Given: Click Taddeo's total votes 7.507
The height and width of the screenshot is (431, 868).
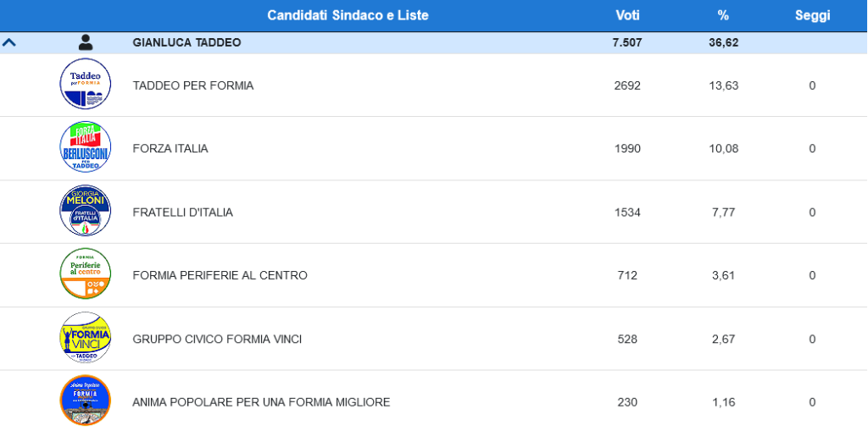Looking at the screenshot, I should pyautogui.click(x=627, y=42).
